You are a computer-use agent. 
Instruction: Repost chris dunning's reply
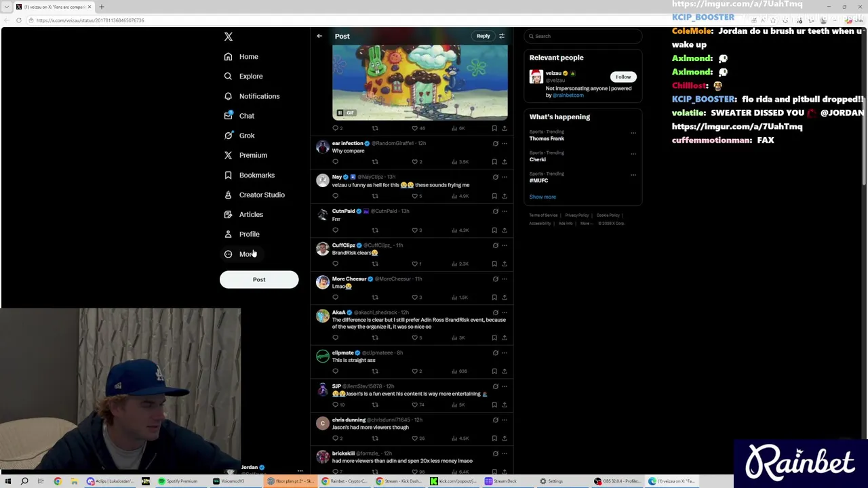pyautogui.click(x=375, y=439)
